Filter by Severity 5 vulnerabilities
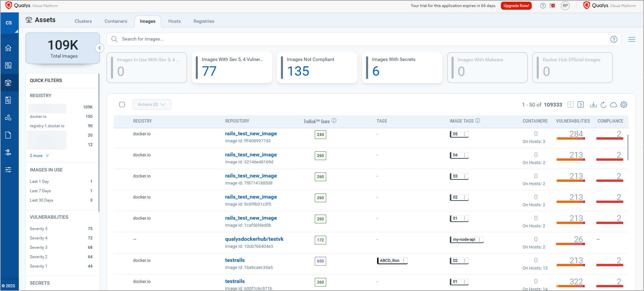Image resolution: width=644 pixels, height=291 pixels. (39, 229)
